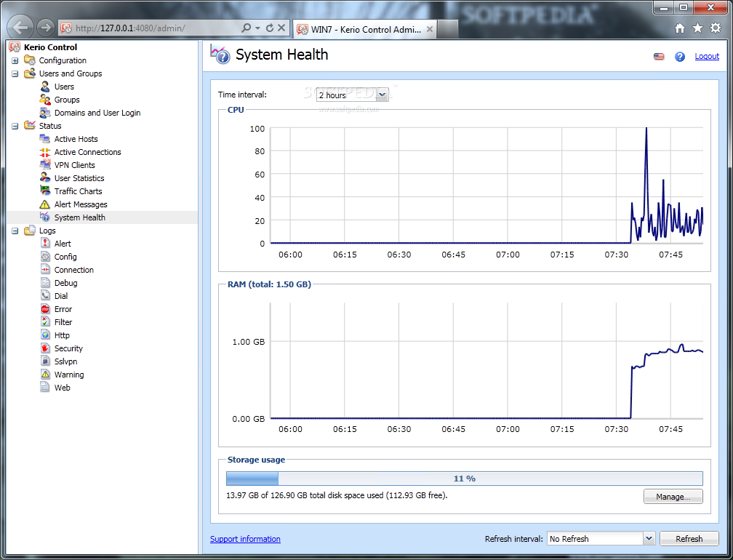Click the Manage... storage button

click(x=673, y=497)
